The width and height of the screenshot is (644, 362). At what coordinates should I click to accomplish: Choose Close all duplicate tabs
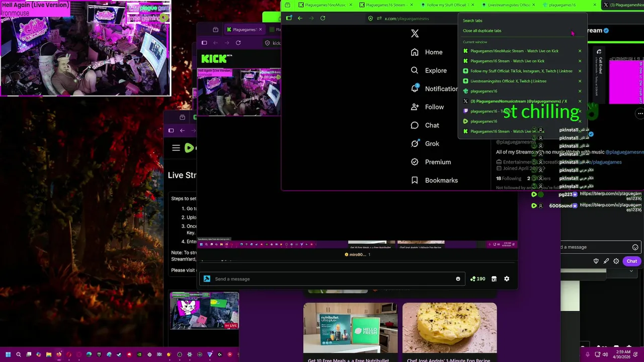click(482, 31)
